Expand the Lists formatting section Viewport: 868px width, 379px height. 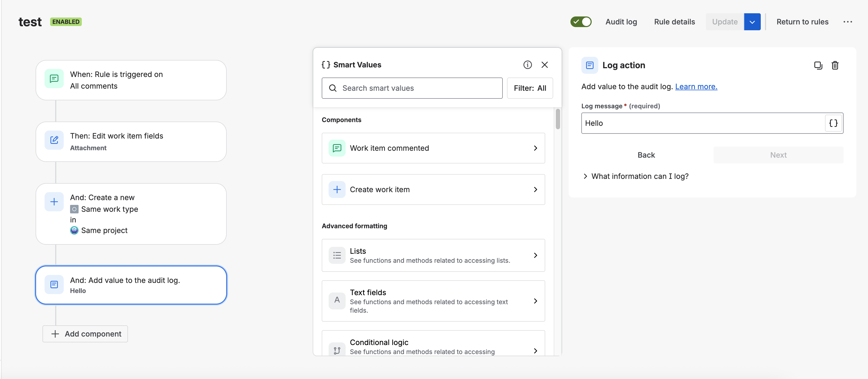coord(433,255)
